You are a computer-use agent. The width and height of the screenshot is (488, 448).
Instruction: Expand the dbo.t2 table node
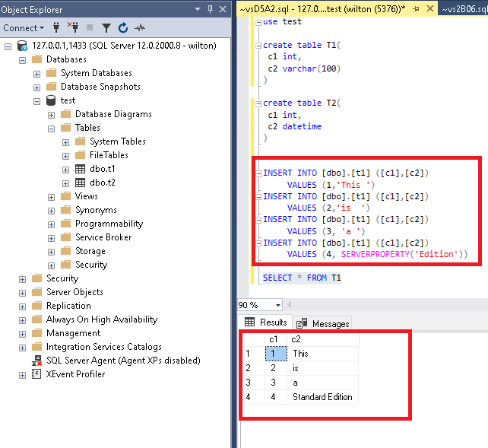click(65, 183)
